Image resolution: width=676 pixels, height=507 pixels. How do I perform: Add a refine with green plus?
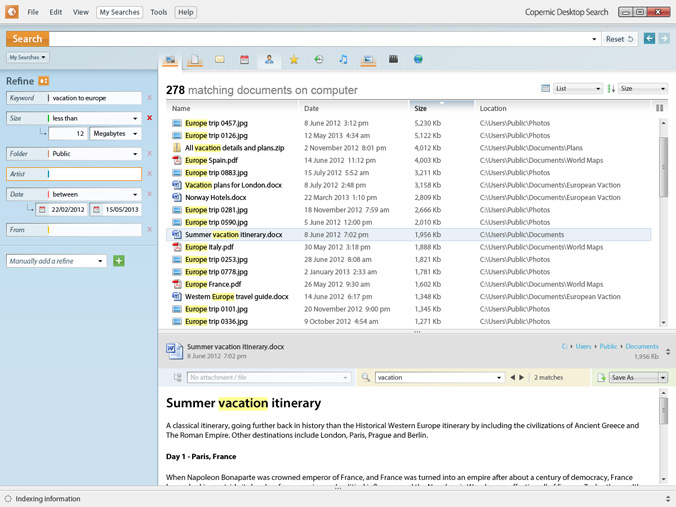(119, 261)
